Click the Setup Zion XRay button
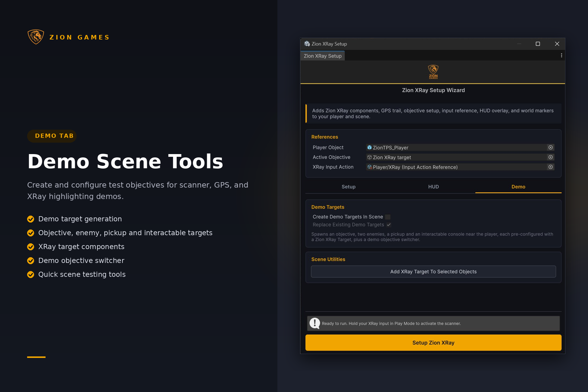 click(433, 343)
